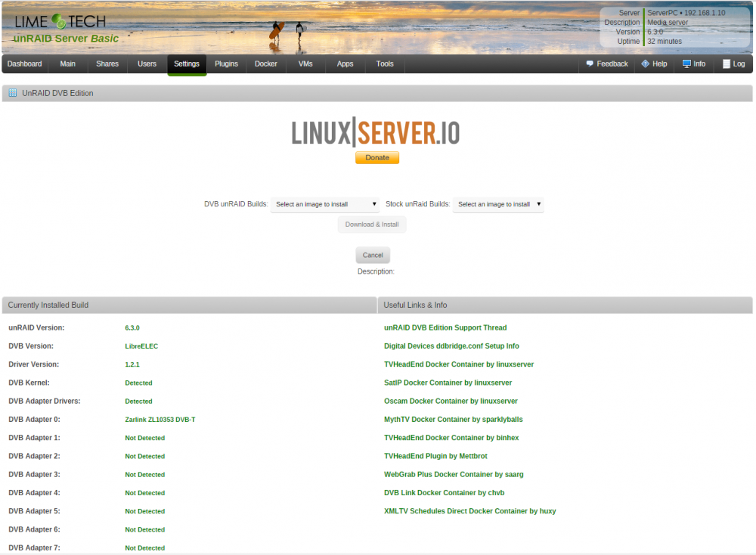Open XMLTV Schedules Direct Docker Container link
The width and height of the screenshot is (756, 555).
[x=469, y=511]
